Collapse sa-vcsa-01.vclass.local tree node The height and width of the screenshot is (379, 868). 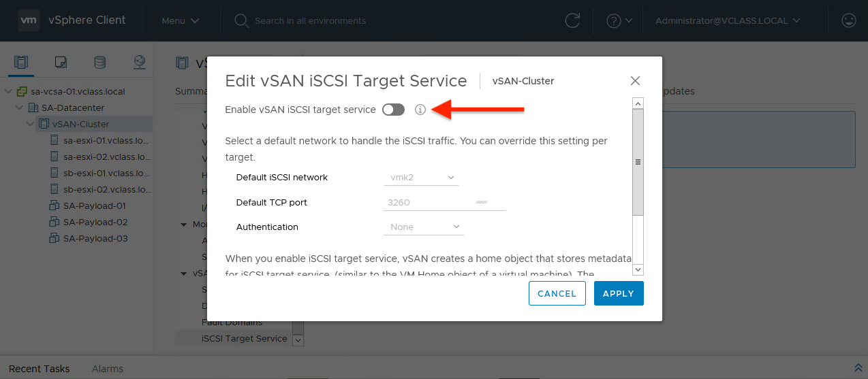click(x=8, y=91)
